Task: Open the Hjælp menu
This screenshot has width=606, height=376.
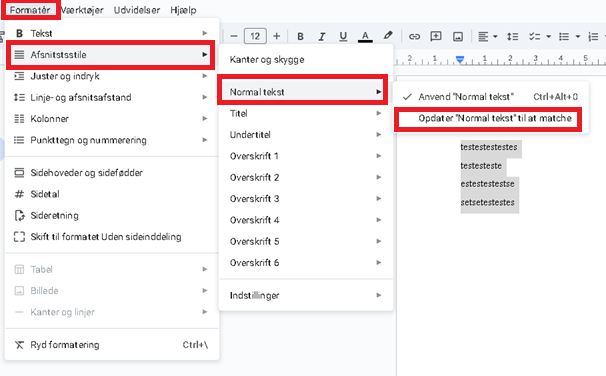Action: (183, 10)
